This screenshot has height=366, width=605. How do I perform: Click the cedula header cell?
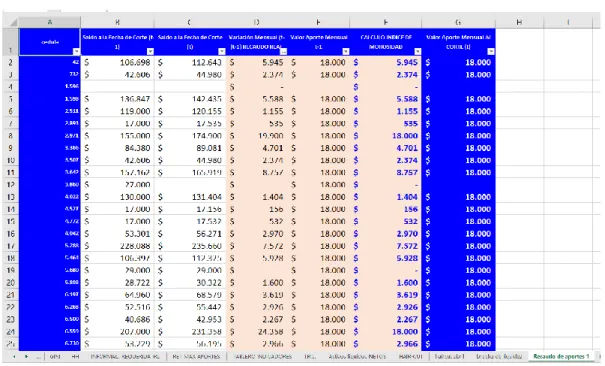tap(49, 42)
